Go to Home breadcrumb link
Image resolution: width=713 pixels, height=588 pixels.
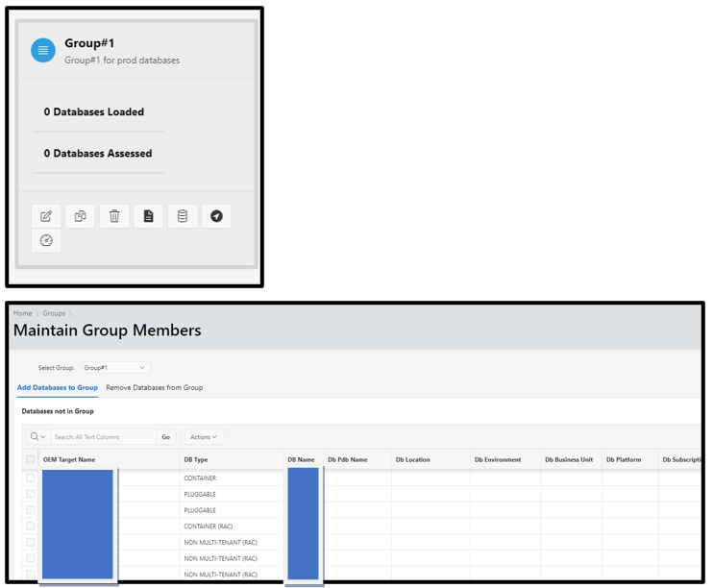(x=22, y=313)
